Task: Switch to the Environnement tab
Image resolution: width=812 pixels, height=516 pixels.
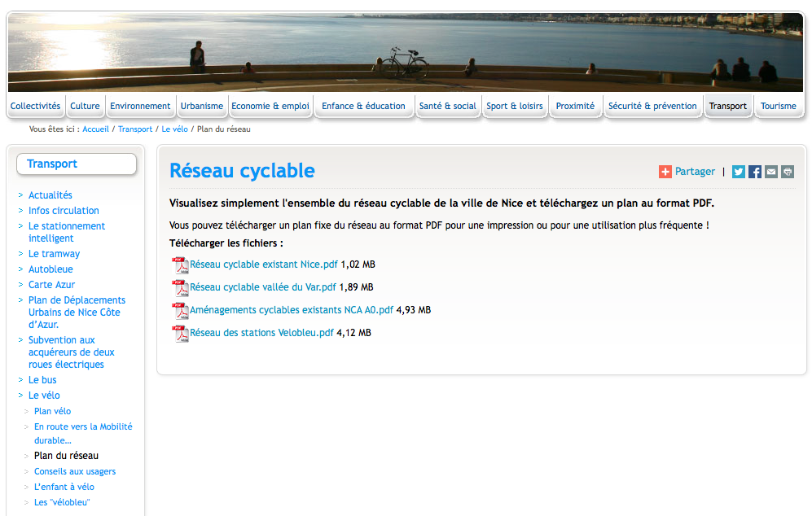Action: pos(140,106)
